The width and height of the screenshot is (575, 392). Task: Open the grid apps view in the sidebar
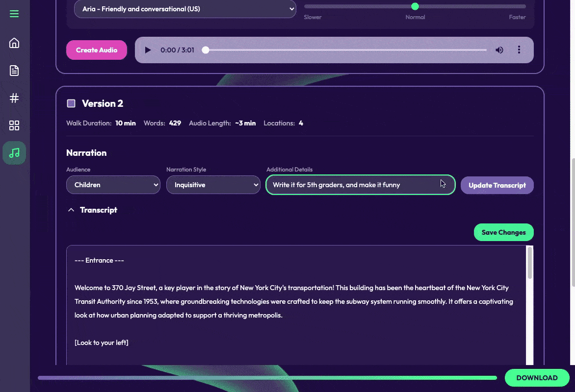(14, 125)
